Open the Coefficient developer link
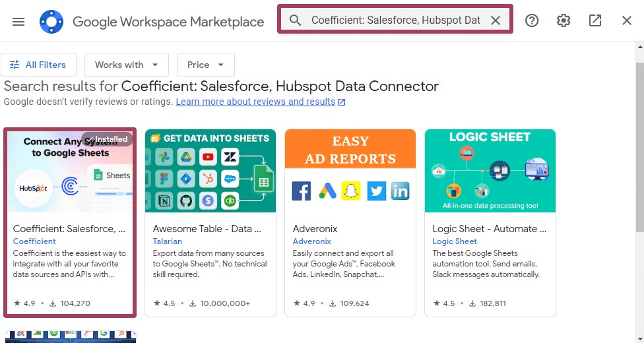The width and height of the screenshot is (644, 343). (x=34, y=241)
